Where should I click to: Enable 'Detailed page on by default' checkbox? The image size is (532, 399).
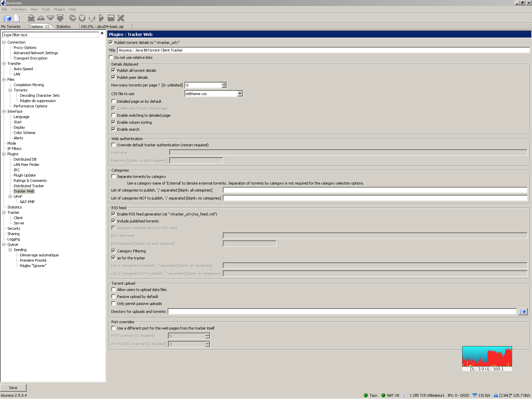114,101
